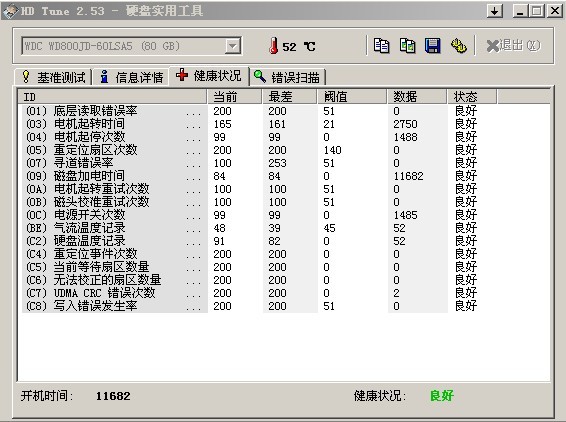Click the HD Tune app icon in title bar
The width and height of the screenshot is (566, 422).
click(x=10, y=11)
